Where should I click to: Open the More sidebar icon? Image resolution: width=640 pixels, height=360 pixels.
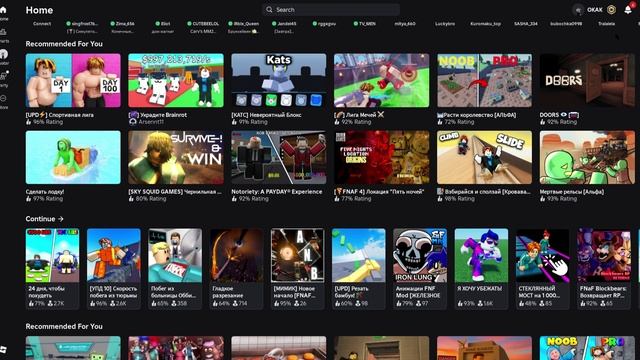[x=3, y=98]
